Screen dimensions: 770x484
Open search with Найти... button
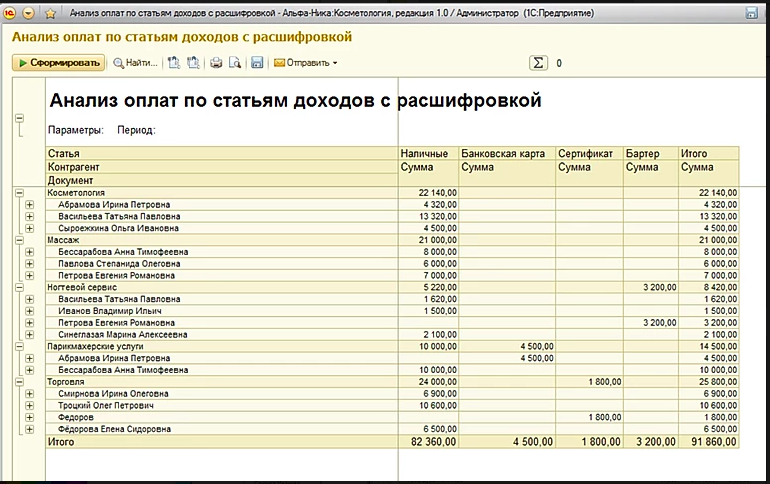coord(135,63)
